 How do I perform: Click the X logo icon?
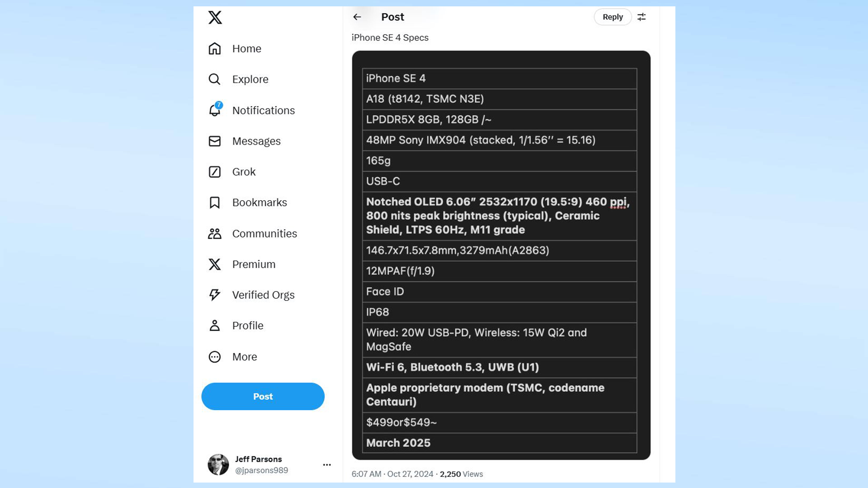[x=215, y=18]
